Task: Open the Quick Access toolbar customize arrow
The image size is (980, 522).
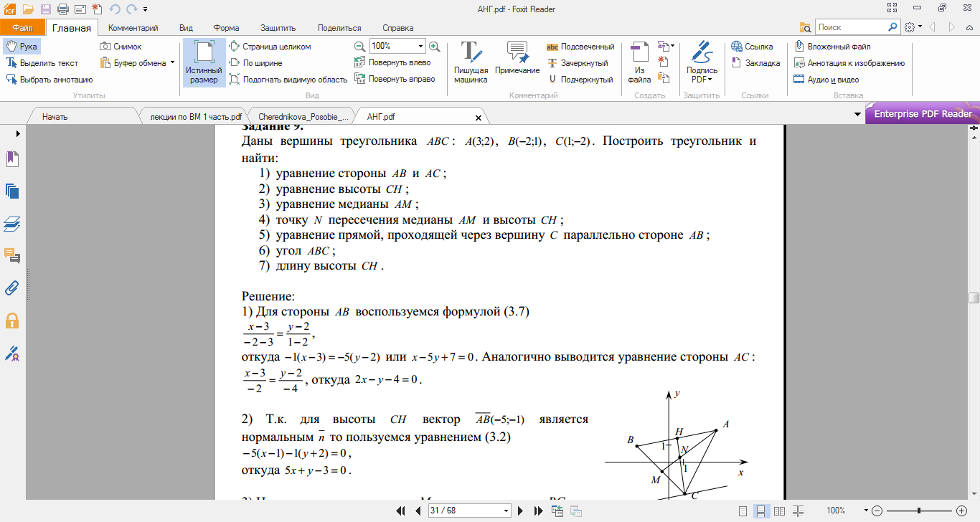Action: (145, 9)
